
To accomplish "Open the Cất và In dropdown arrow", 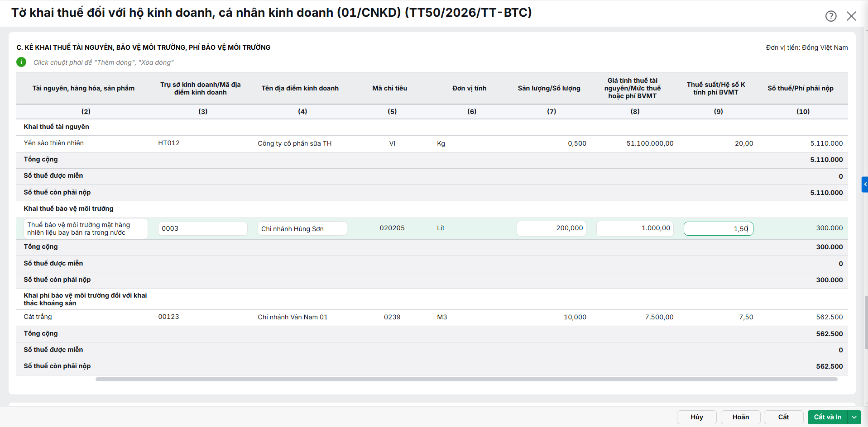I will point(854,417).
